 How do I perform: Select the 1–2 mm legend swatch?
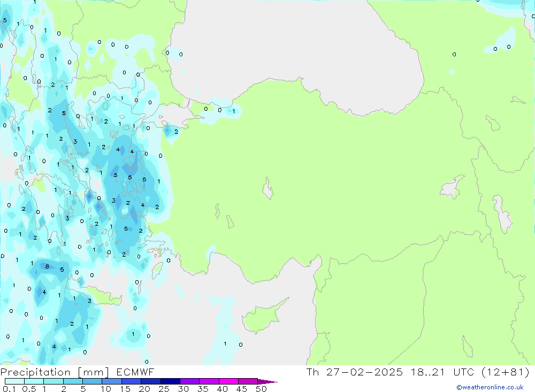[53, 381]
